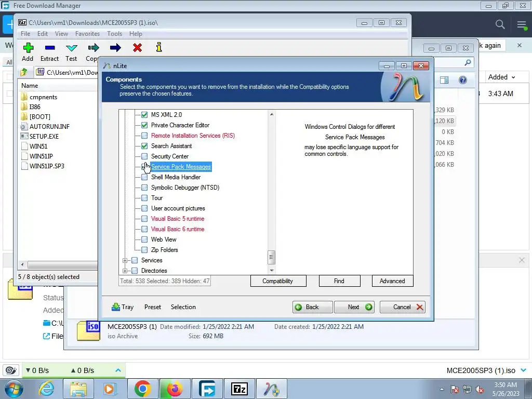Expand the Directories tree node
This screenshot has height=399, width=532.
(125, 271)
